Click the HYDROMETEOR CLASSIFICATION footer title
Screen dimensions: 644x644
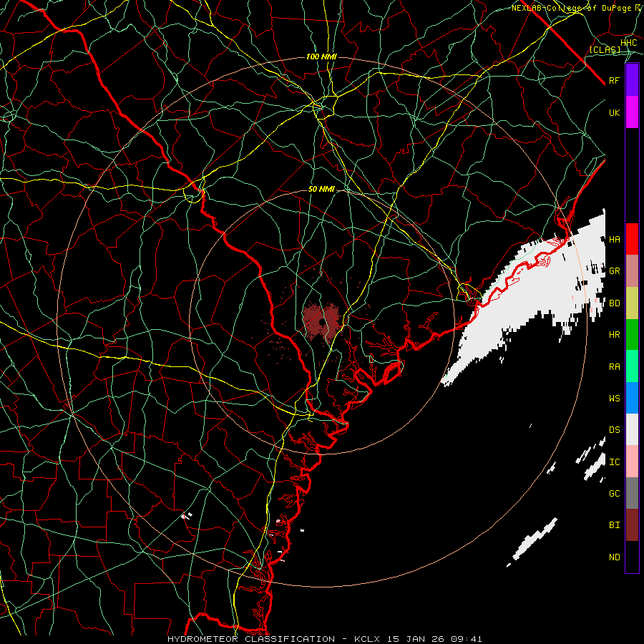(251, 639)
